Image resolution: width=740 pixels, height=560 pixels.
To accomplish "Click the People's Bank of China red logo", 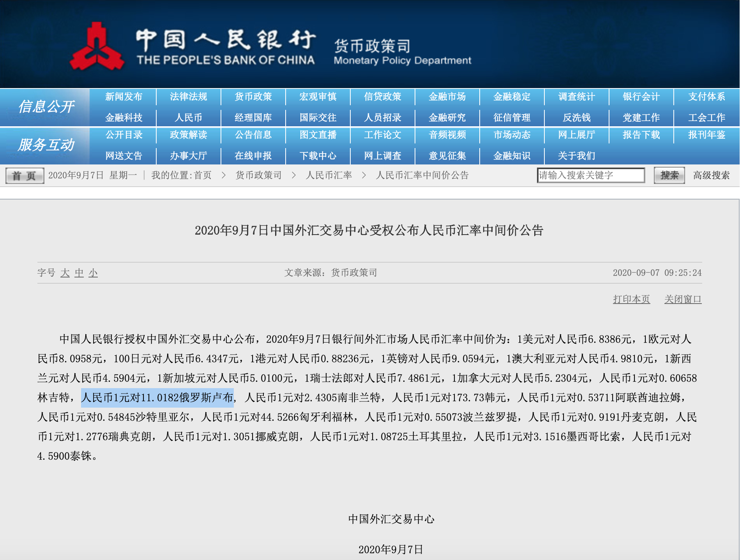I will pyautogui.click(x=97, y=47).
